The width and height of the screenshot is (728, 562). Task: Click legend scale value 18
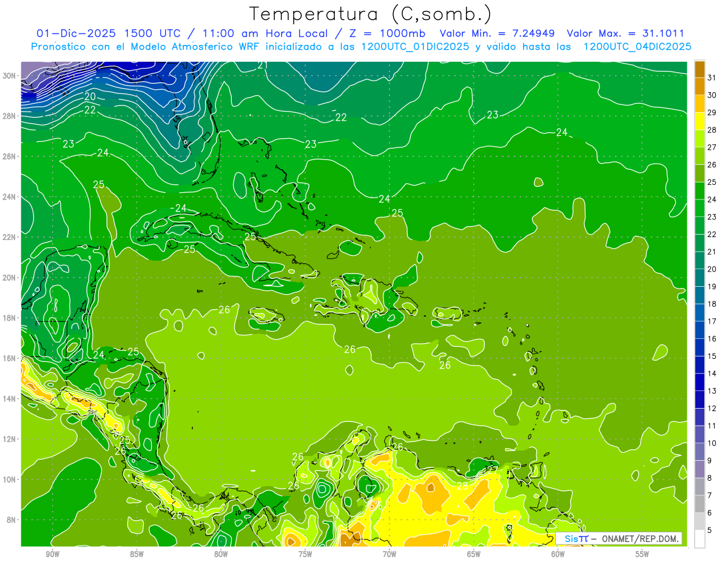(712, 304)
